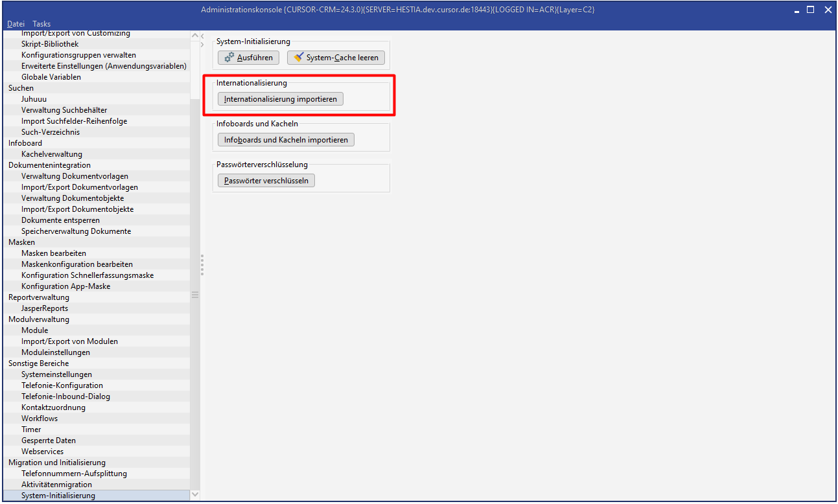
Task: Select Telefonie-Konfiguration in the navigation list
Action: point(62,385)
